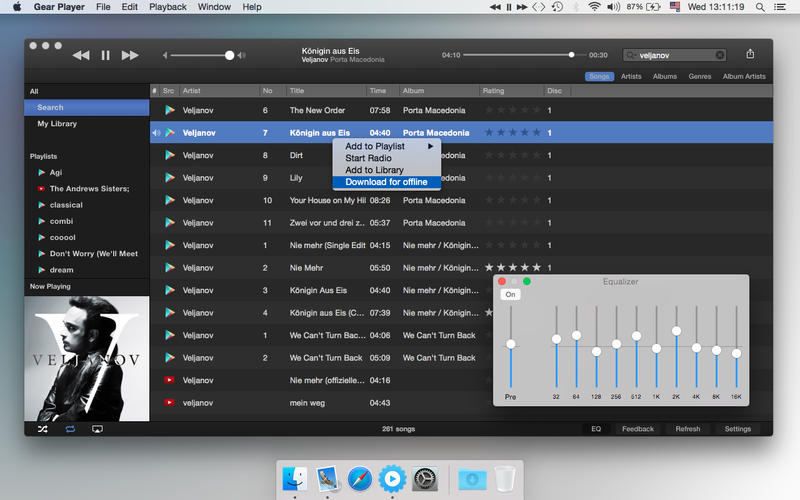Screen dimensions: 800x500
Task: Open System Preferences from the Dock
Action: click(x=424, y=479)
